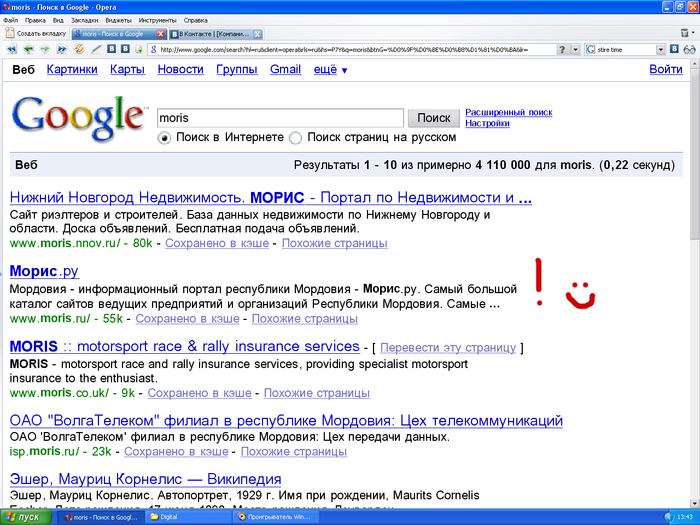Open ОАО ВолгаТелеком result link
Viewport: 700px width, 525px height.
[286, 421]
